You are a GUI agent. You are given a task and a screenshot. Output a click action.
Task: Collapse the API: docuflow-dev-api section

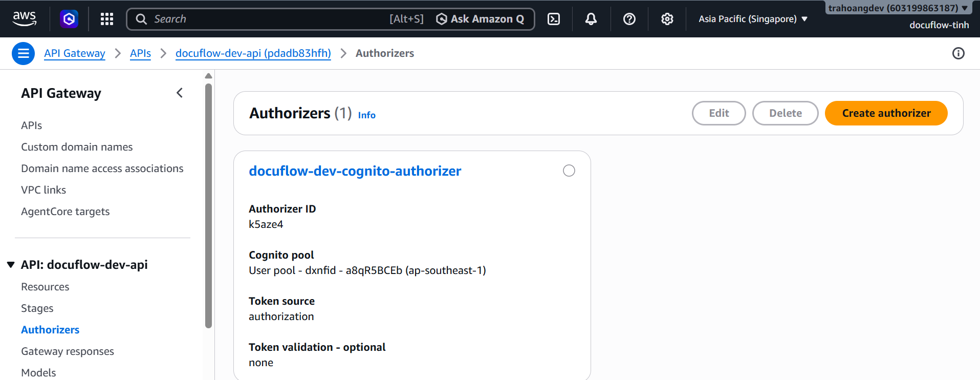click(x=11, y=265)
